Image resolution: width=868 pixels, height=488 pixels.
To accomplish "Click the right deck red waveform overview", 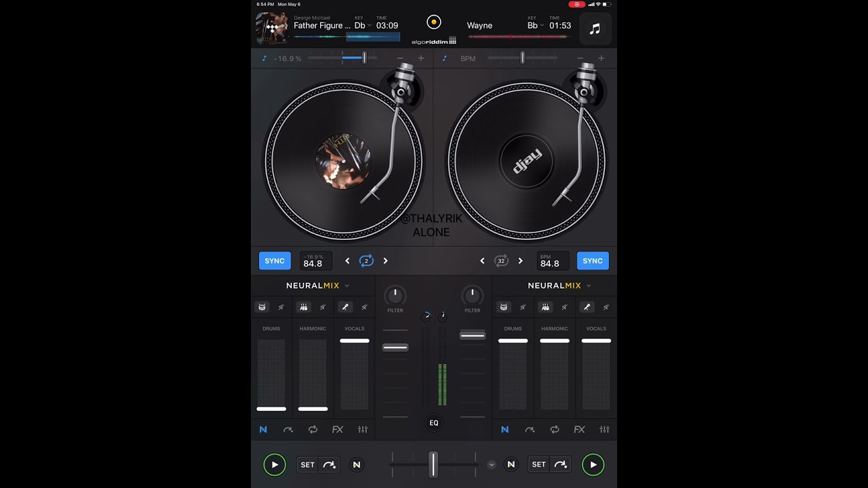I will 519,37.
